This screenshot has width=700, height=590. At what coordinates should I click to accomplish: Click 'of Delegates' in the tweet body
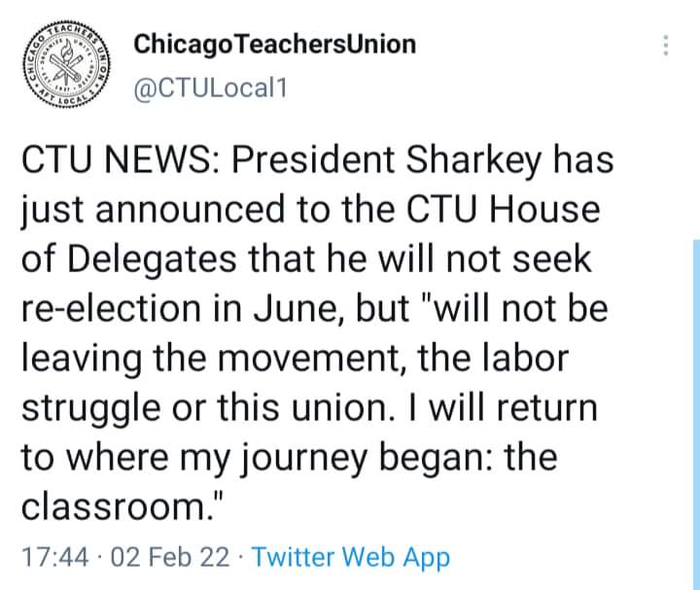[128, 260]
